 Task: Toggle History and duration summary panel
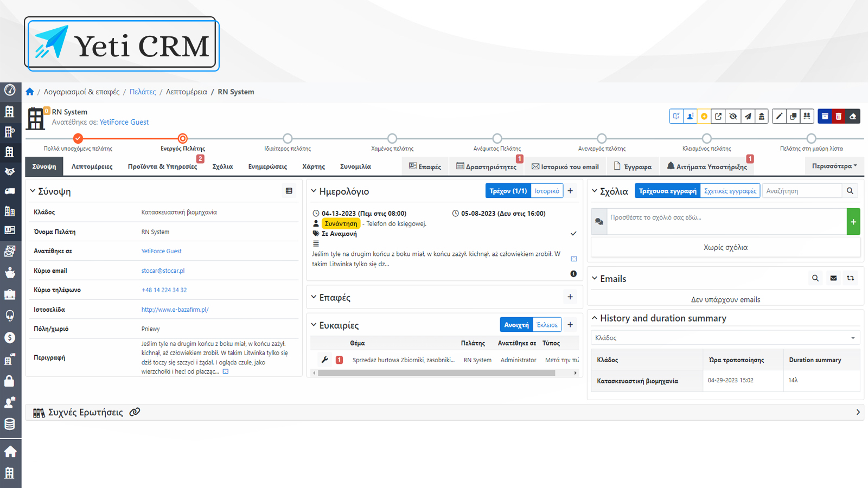595,318
